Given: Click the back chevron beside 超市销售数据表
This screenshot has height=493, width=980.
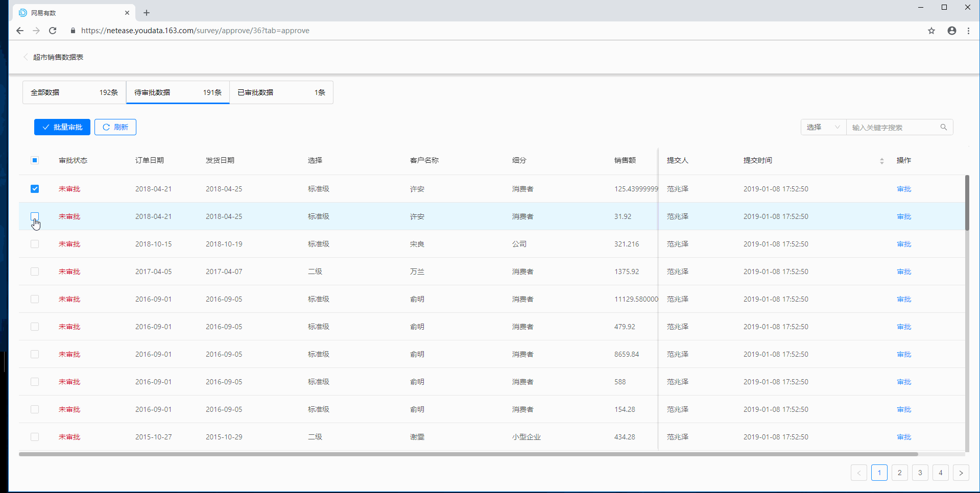Looking at the screenshot, I should tap(26, 57).
